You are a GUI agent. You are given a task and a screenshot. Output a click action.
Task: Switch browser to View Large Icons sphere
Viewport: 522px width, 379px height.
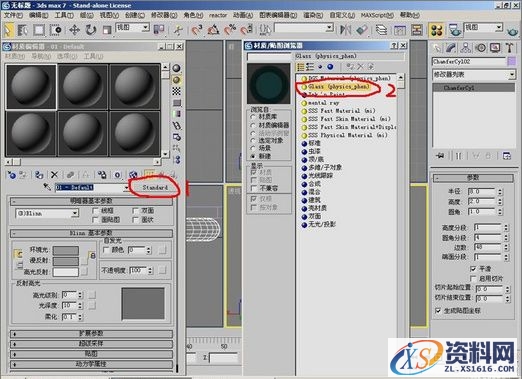click(x=330, y=67)
